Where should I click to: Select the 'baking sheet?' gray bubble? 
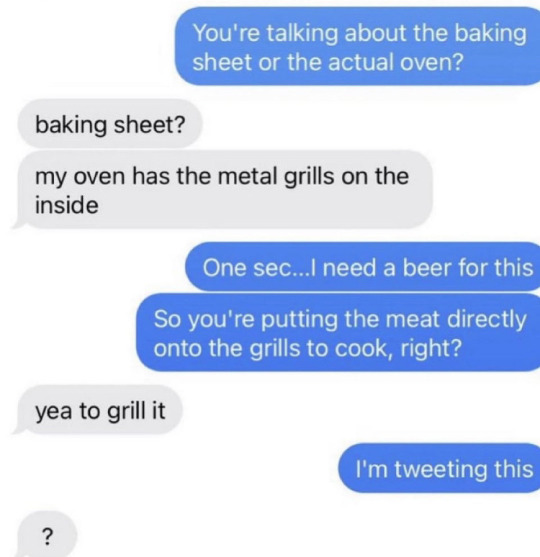pos(110,124)
